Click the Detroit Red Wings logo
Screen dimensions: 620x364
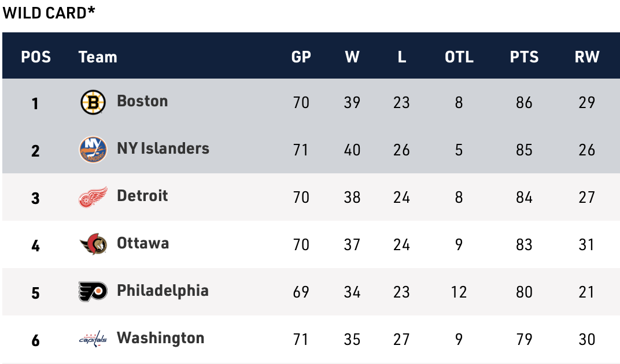[x=93, y=197]
